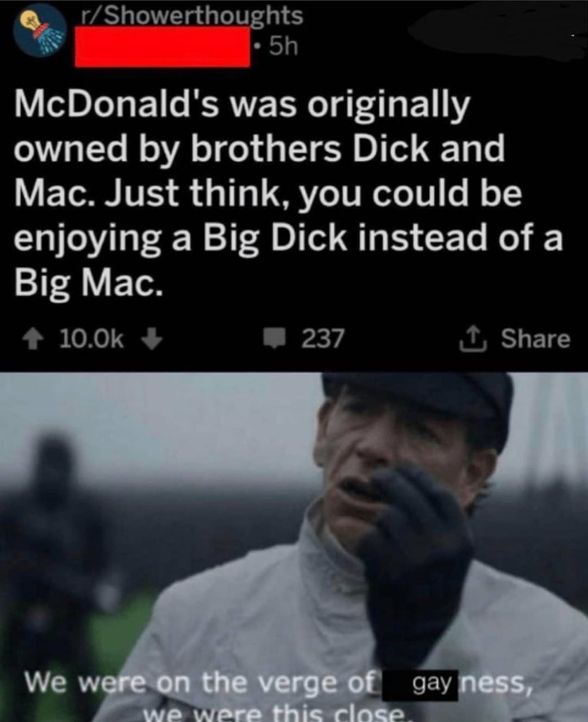Open the redacted red username profile
The height and width of the screenshot is (722, 588).
tap(162, 46)
